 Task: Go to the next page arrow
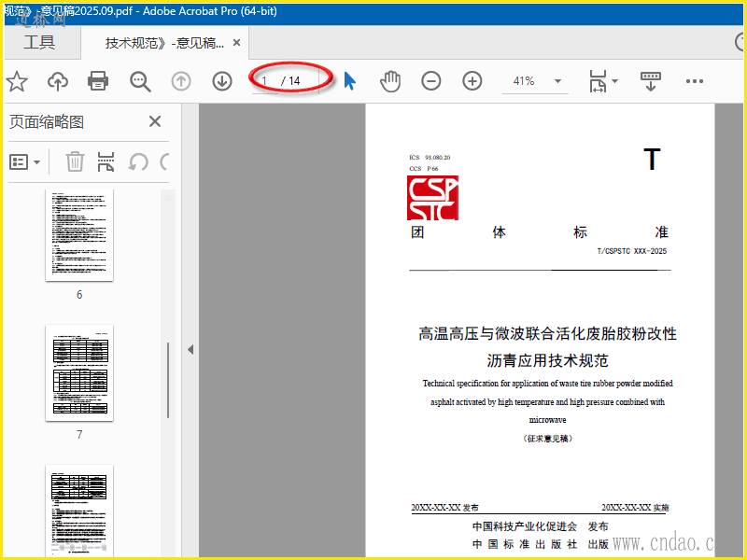[222, 81]
